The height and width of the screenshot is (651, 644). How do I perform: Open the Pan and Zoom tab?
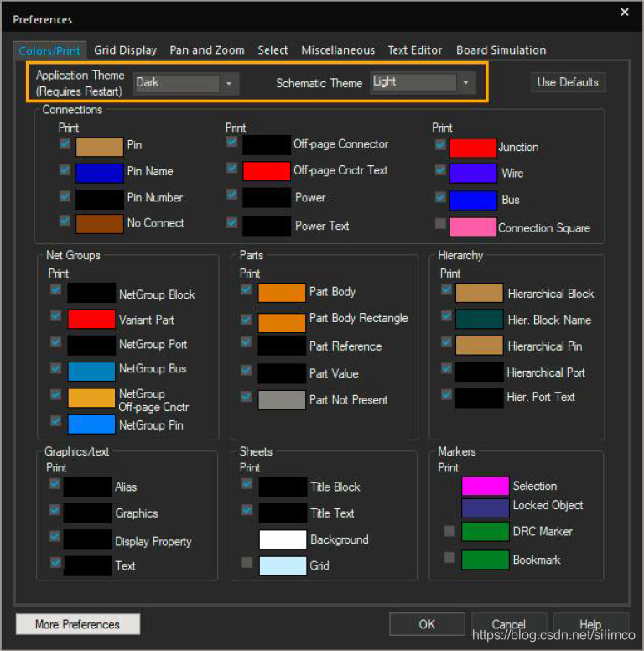click(x=207, y=50)
